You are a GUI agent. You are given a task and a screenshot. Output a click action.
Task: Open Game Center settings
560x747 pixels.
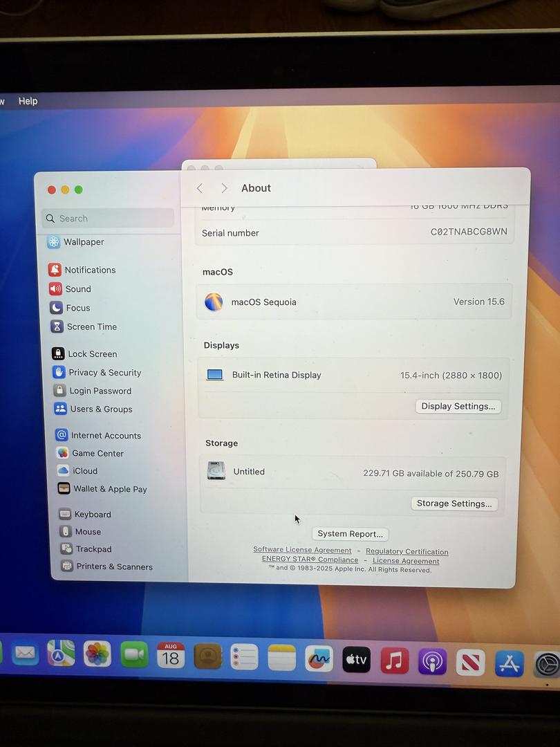[90, 453]
